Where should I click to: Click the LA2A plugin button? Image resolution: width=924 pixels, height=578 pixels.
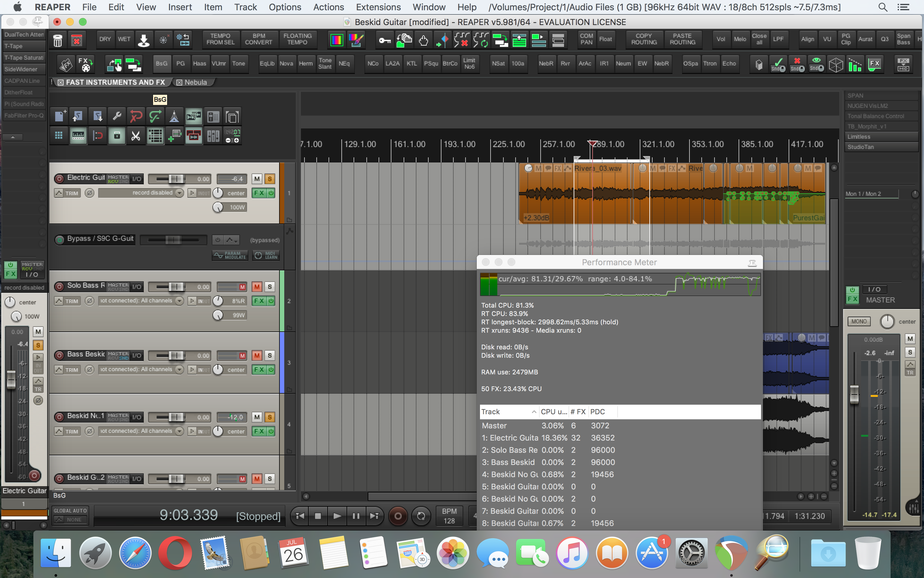pyautogui.click(x=392, y=64)
